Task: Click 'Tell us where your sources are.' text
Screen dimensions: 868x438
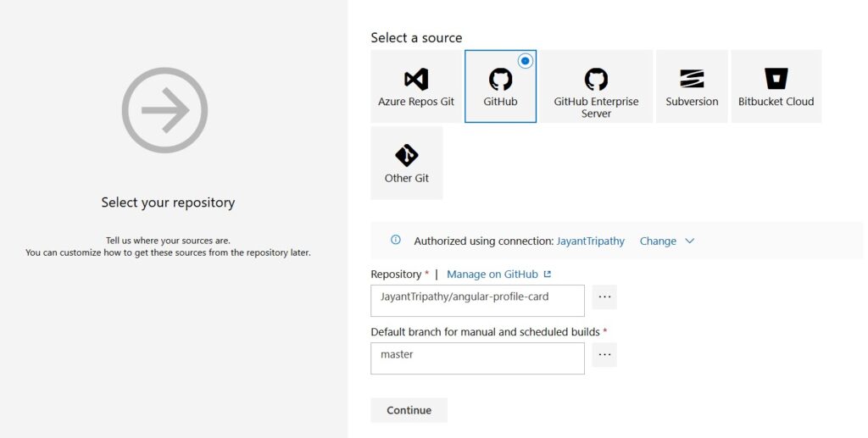Action: coord(169,241)
